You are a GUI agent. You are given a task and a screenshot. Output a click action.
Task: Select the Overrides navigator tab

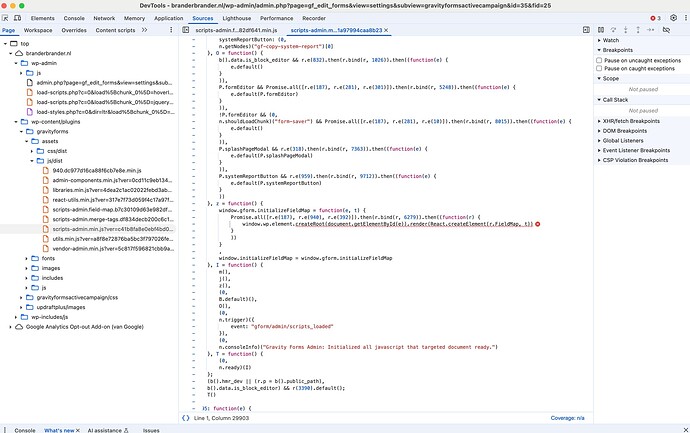pos(74,30)
